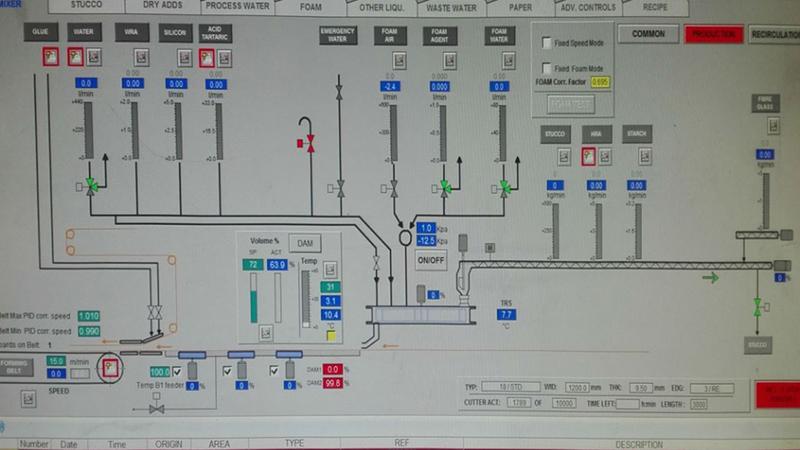
Task: Select the water line green three-way valve
Action: click(x=91, y=186)
